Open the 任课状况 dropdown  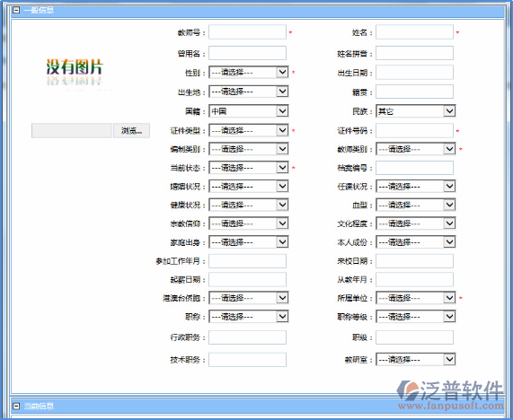click(415, 187)
